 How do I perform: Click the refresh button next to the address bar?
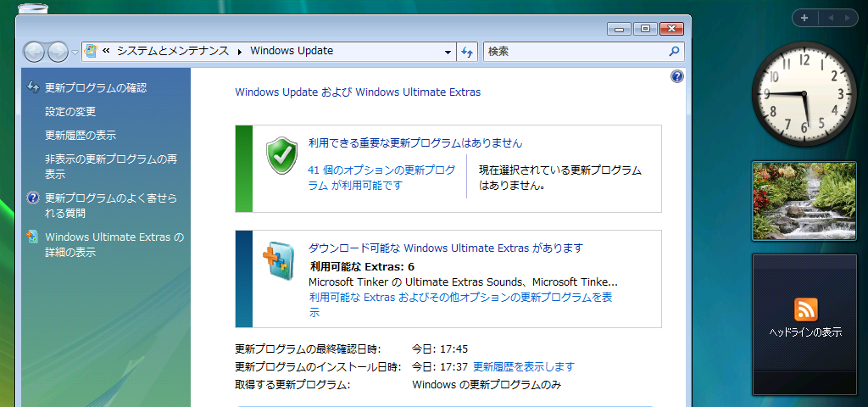click(x=467, y=52)
